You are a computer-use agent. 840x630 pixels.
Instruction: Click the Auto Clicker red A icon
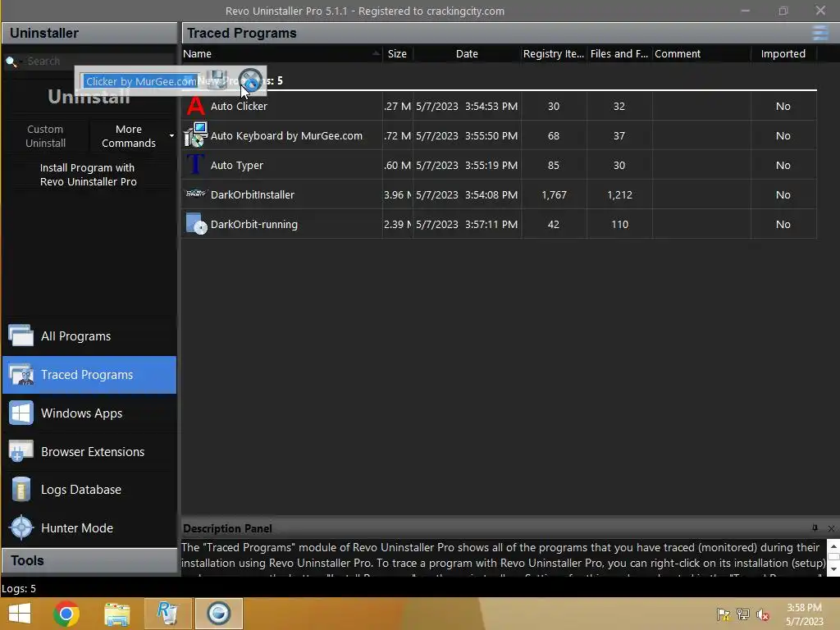click(195, 106)
